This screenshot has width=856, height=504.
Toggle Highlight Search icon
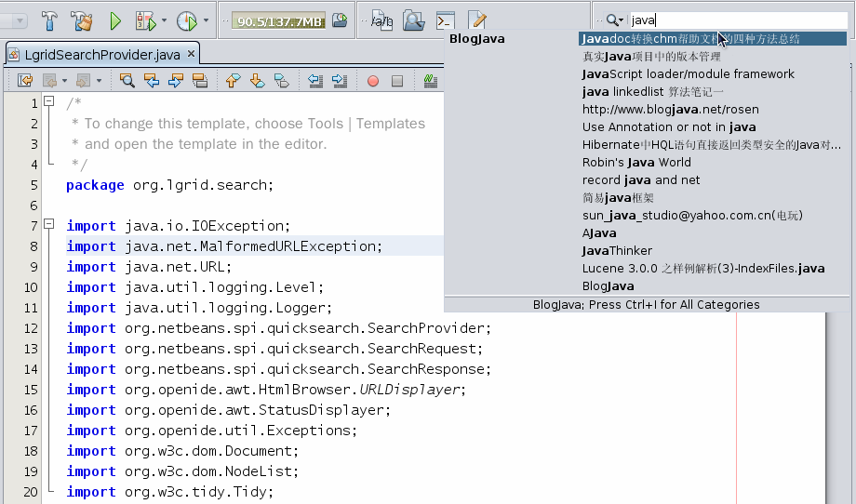200,81
